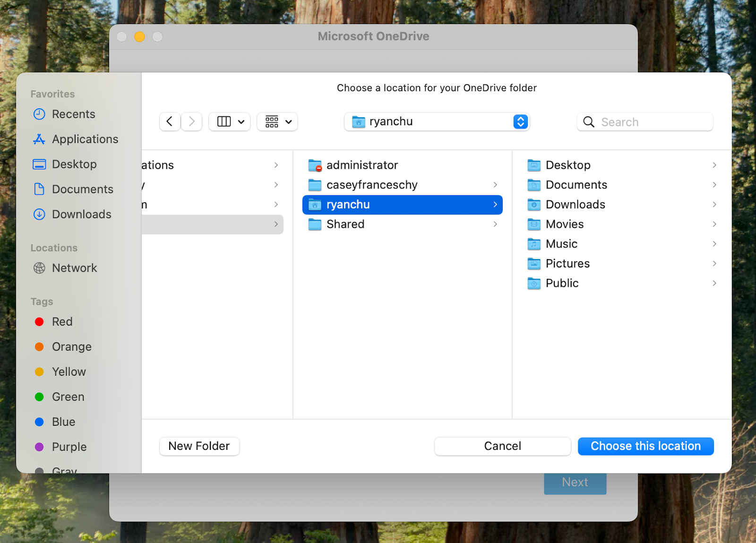
Task: Filter by the Green tag
Action: point(60,397)
